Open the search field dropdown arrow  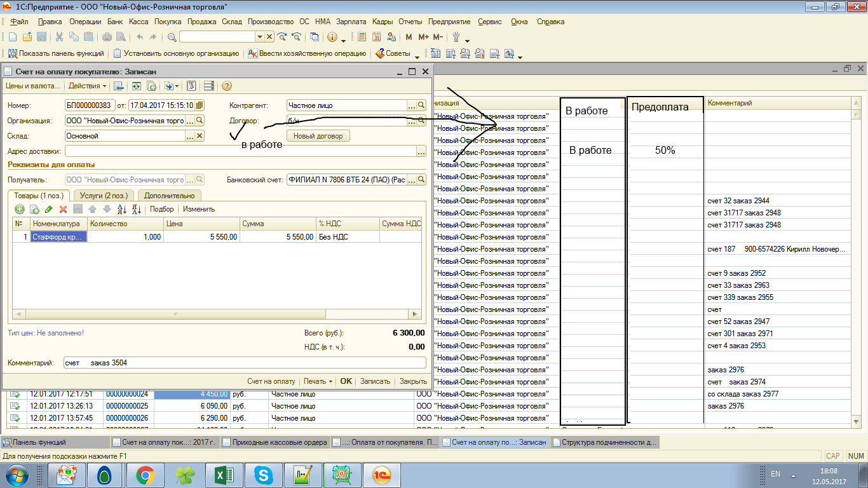pyautogui.click(x=259, y=37)
